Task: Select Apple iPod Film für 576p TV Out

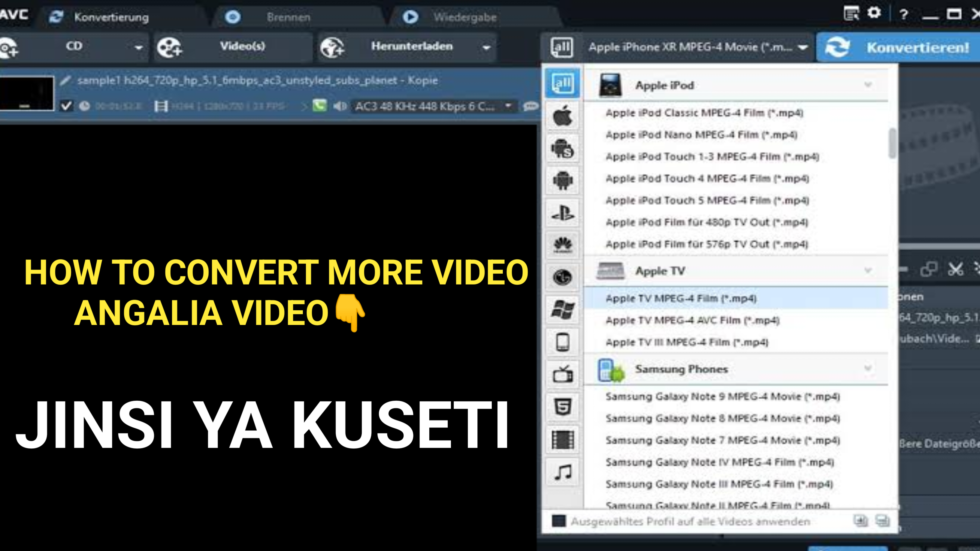Action: click(736, 244)
